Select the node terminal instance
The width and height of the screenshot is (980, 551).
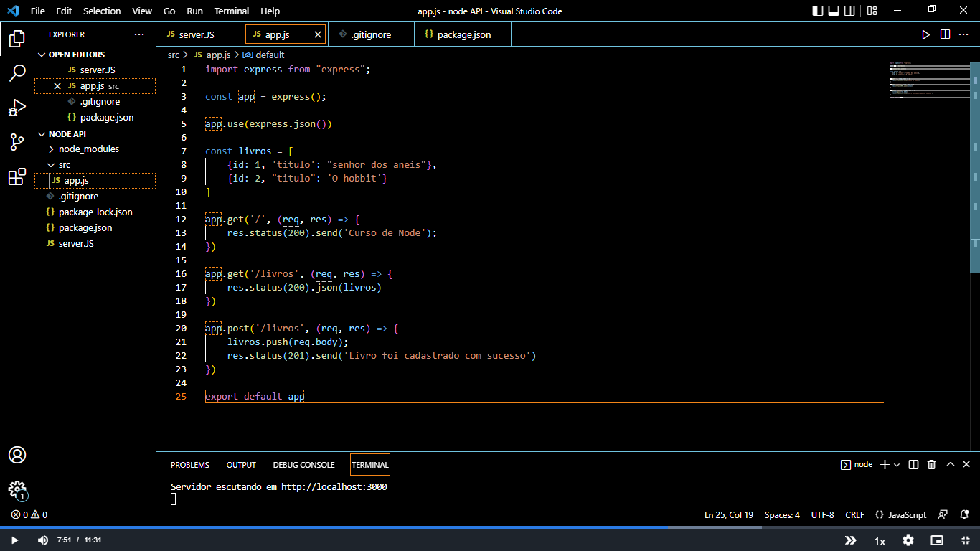point(857,465)
